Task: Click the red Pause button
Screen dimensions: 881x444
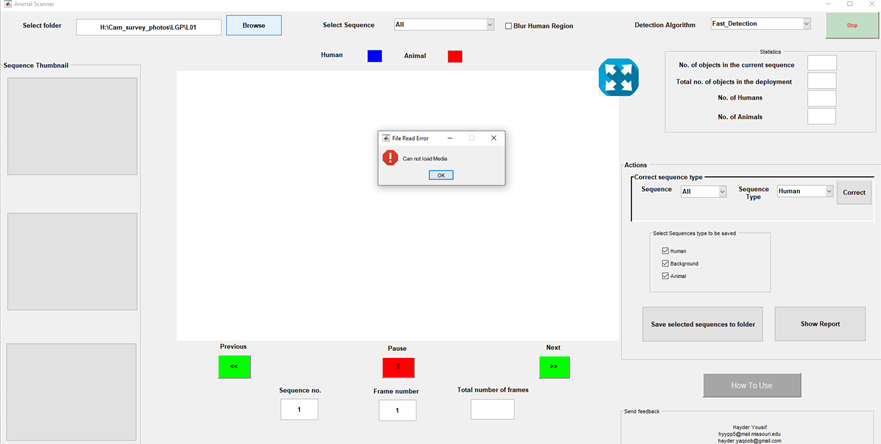Action: pos(398,367)
